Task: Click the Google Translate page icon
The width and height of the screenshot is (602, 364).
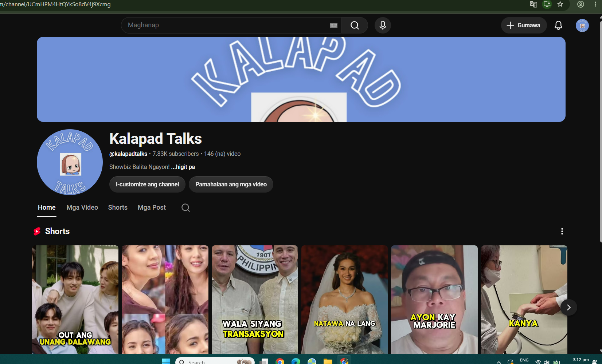Action: [x=533, y=4]
